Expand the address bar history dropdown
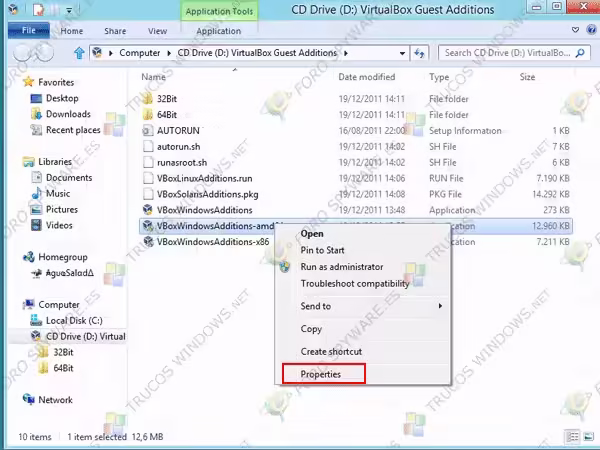 pos(402,53)
